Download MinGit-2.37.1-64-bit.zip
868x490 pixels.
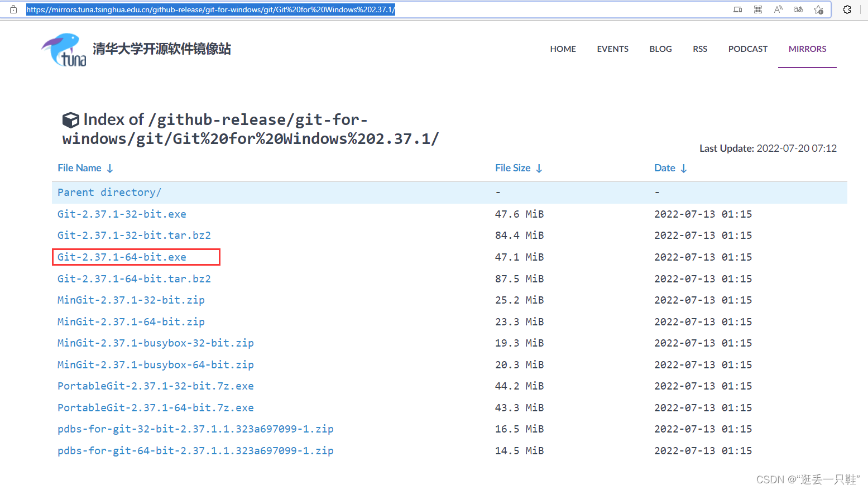pyautogui.click(x=131, y=322)
